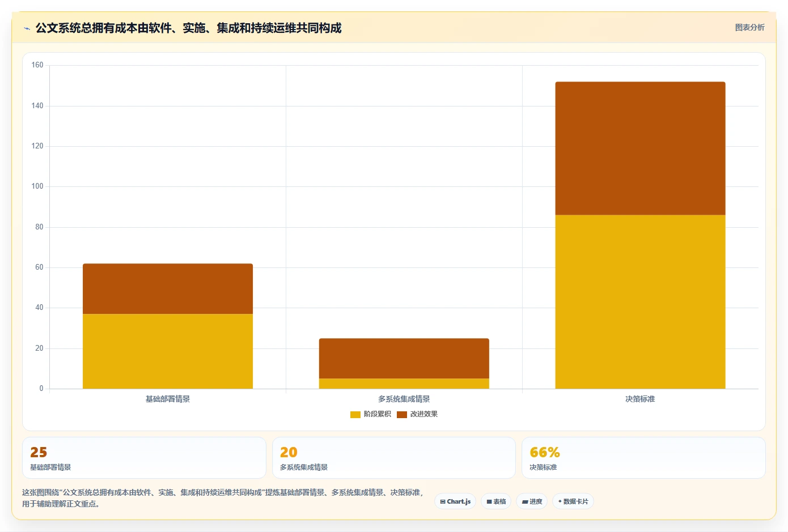Viewport: 788px width, 532px height.
Task: Click the 阶段累积 legend text
Action: pyautogui.click(x=378, y=414)
